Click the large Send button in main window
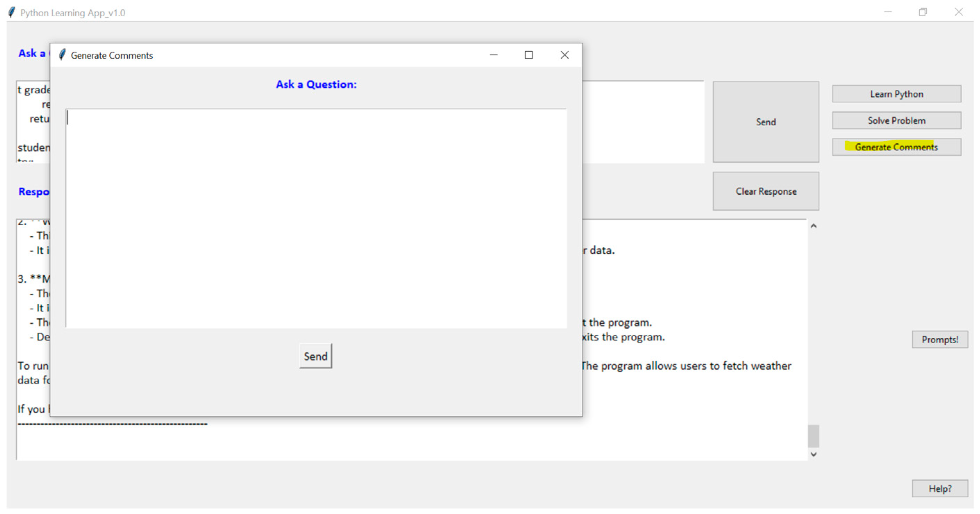980x514 pixels. pyautogui.click(x=766, y=122)
